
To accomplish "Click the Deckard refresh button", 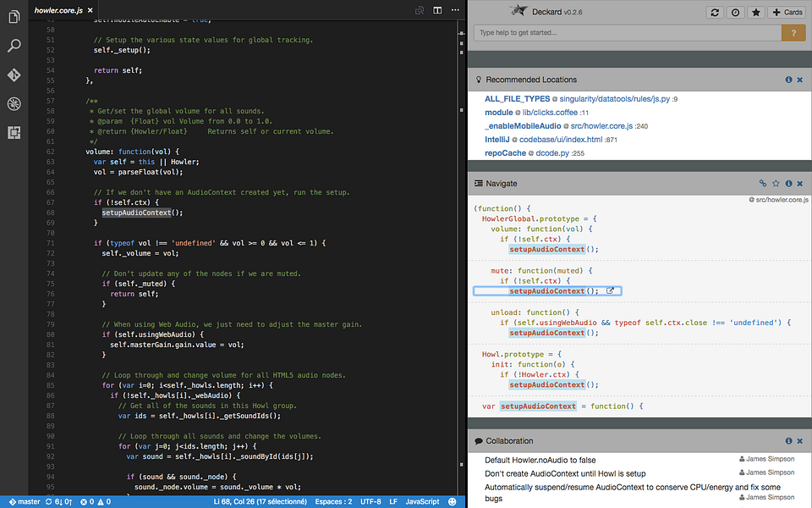I will pos(715,13).
